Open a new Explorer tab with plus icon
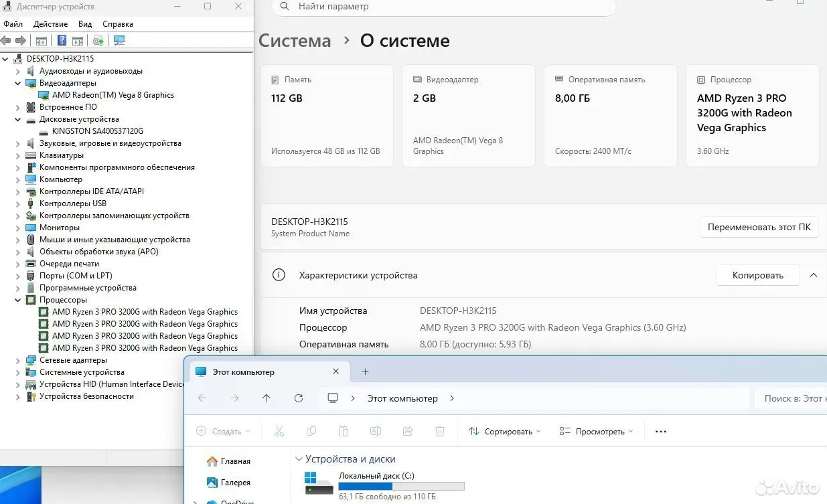The height and width of the screenshot is (504, 827). 365,372
